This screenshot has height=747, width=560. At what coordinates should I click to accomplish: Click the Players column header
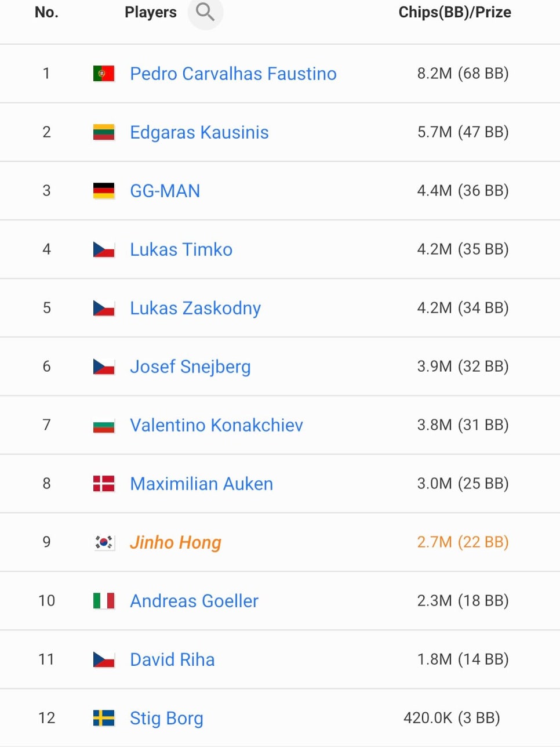click(151, 12)
